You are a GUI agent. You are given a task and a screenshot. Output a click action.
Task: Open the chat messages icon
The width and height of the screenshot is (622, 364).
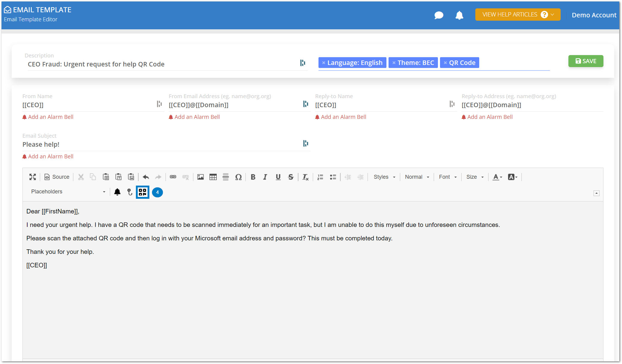point(439,15)
